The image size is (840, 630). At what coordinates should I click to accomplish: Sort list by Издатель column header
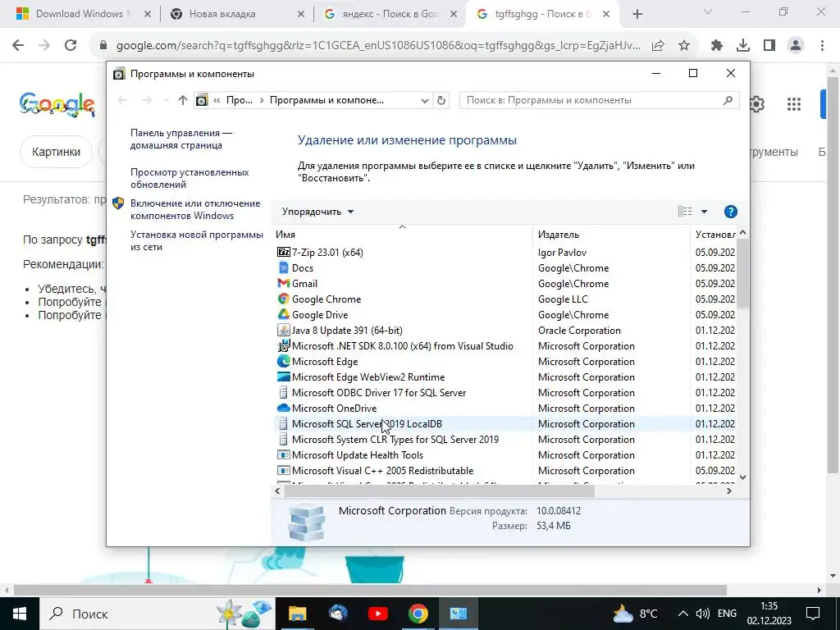click(611, 234)
